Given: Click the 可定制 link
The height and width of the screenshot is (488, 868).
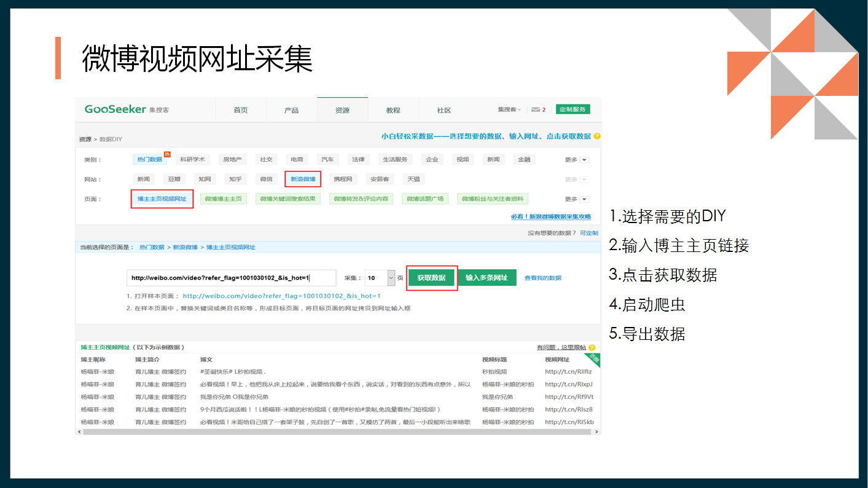Looking at the screenshot, I should 588,233.
